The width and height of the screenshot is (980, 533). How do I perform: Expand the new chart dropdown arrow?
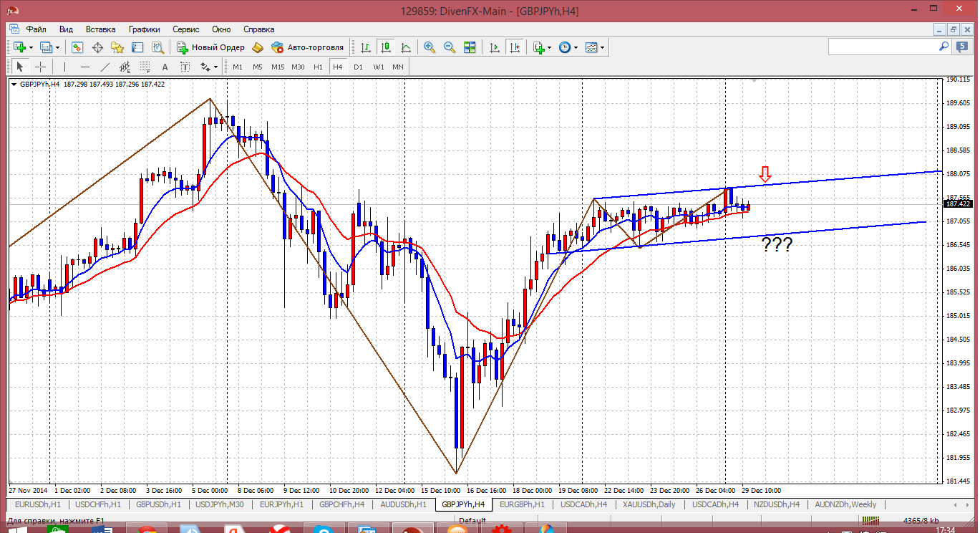32,47
